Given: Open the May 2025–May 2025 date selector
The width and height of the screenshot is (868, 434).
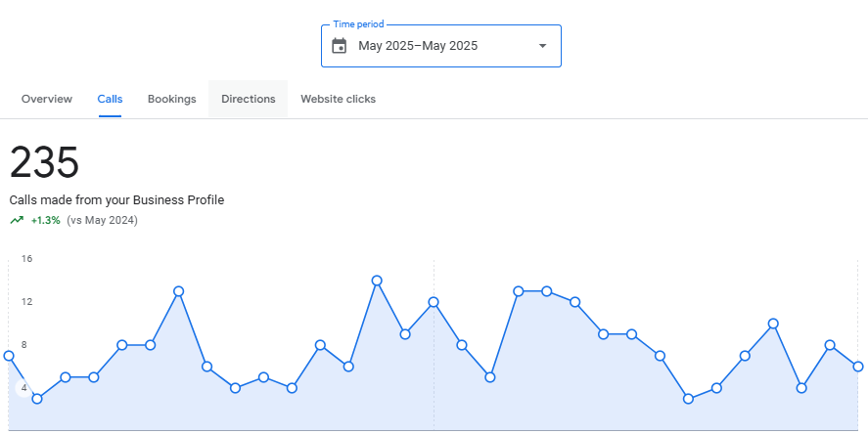Looking at the screenshot, I should point(418,46).
